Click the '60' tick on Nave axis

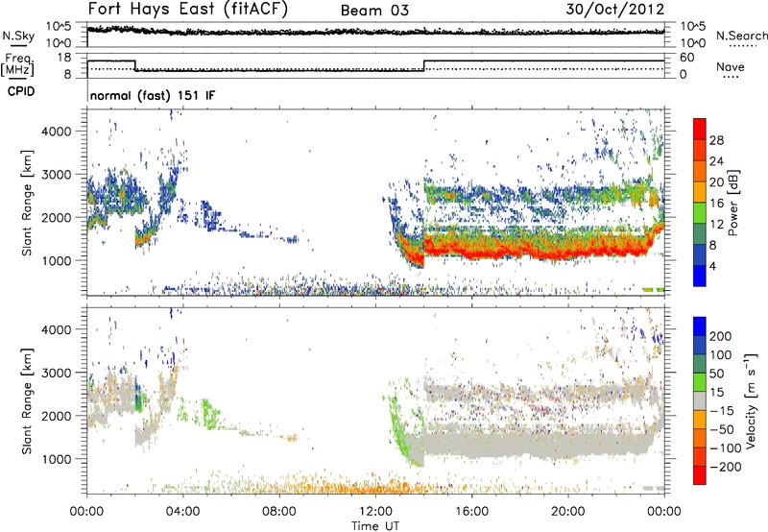(687, 58)
